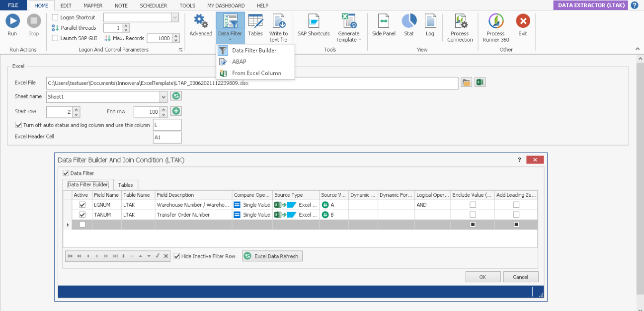This screenshot has height=311, width=644.
Task: Select From Excel Column menu entry
Action: tap(256, 73)
